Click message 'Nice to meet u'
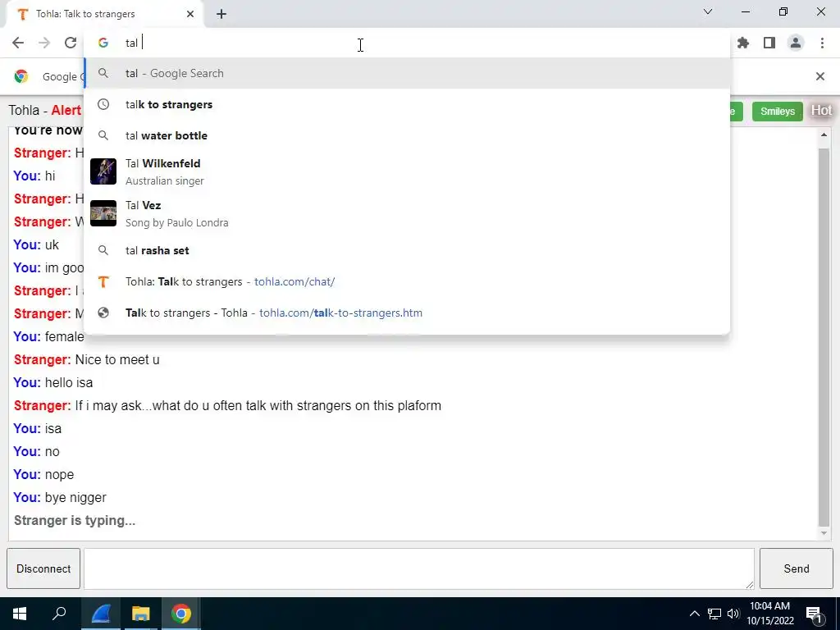The height and width of the screenshot is (630, 840). coord(117,359)
